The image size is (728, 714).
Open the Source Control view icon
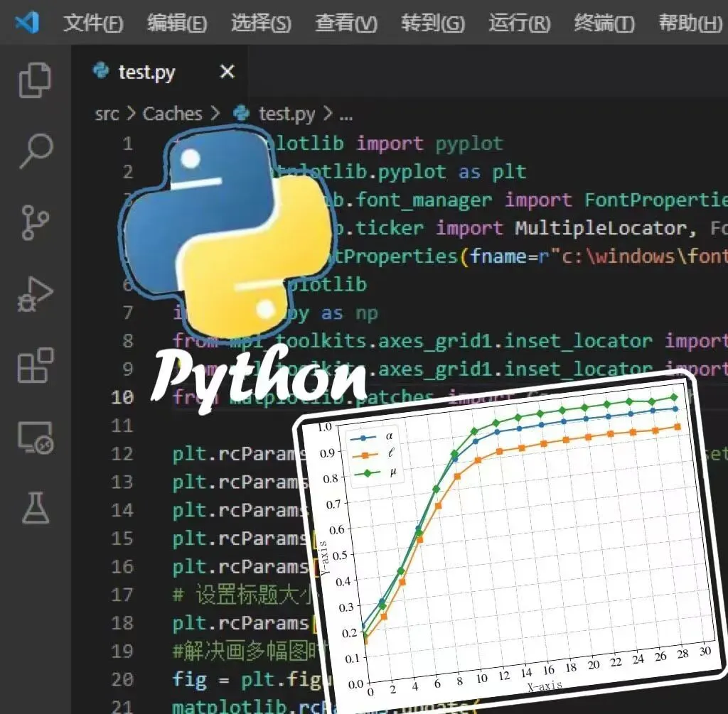click(36, 222)
